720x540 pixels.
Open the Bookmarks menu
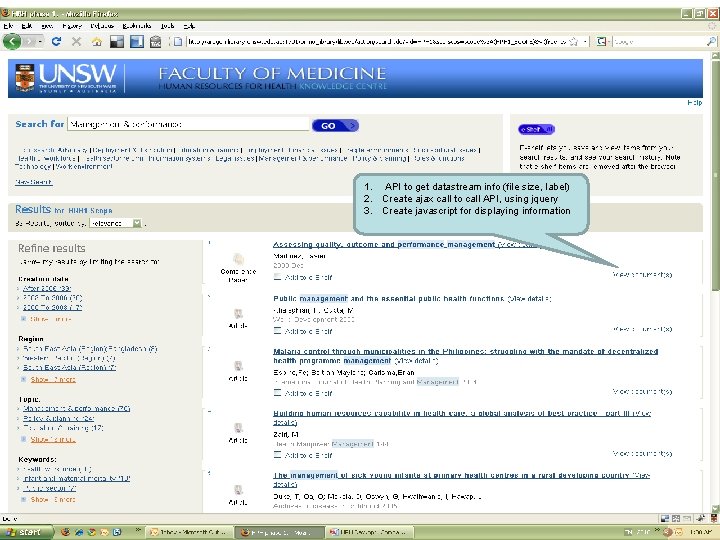(x=137, y=26)
